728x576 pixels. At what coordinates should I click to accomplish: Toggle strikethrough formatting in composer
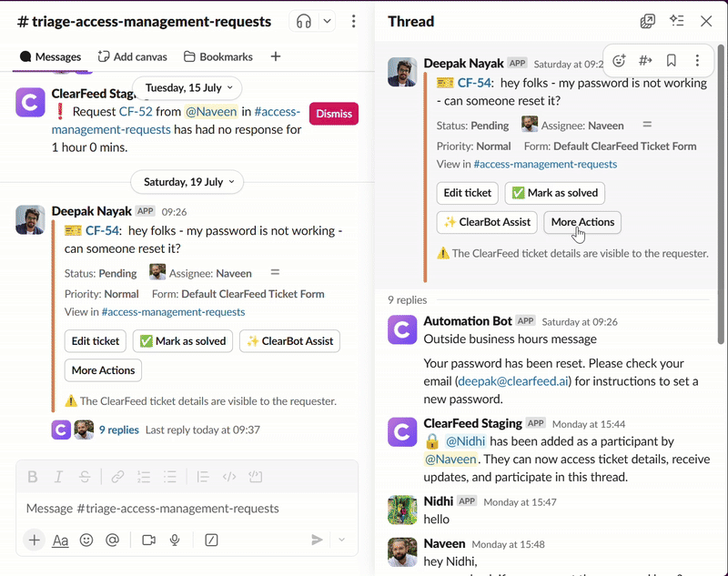(85, 477)
